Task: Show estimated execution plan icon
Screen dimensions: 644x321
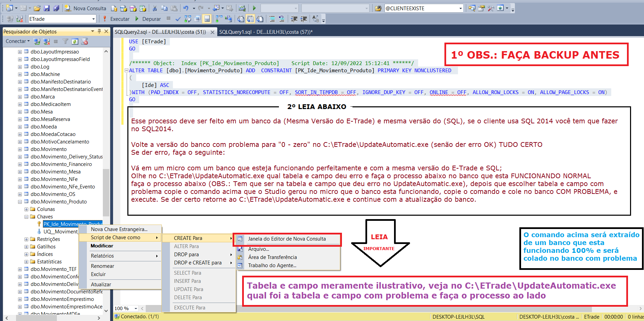Action: pyautogui.click(x=188, y=19)
